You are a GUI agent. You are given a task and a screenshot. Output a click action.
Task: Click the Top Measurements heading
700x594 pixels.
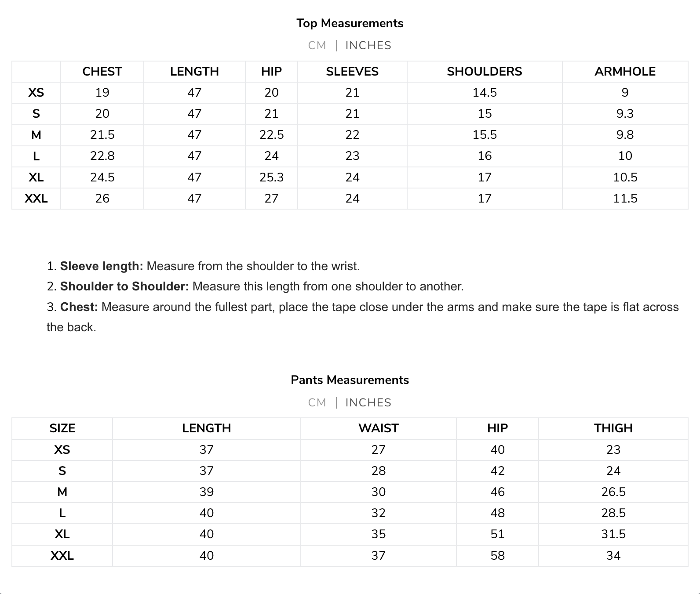[x=350, y=23]
